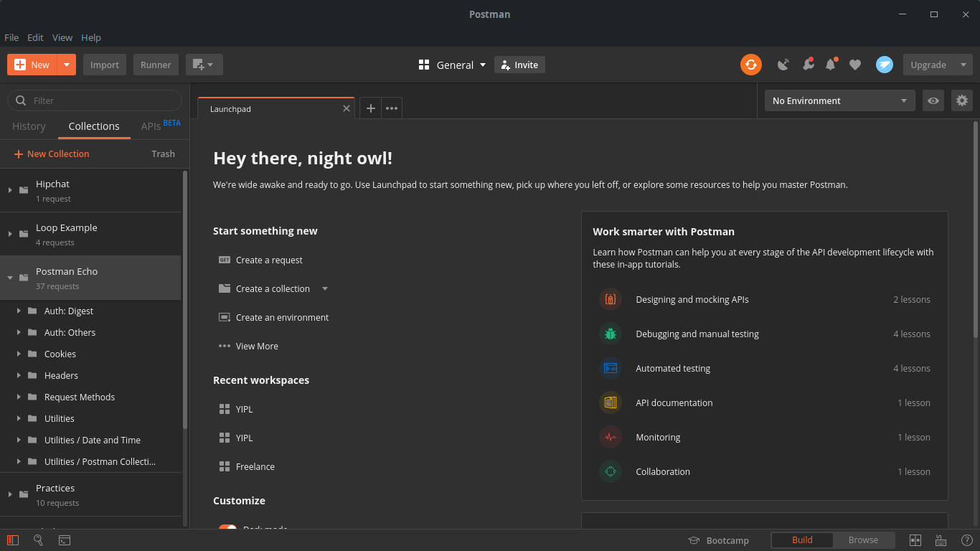Switch to the History tab

pyautogui.click(x=29, y=126)
